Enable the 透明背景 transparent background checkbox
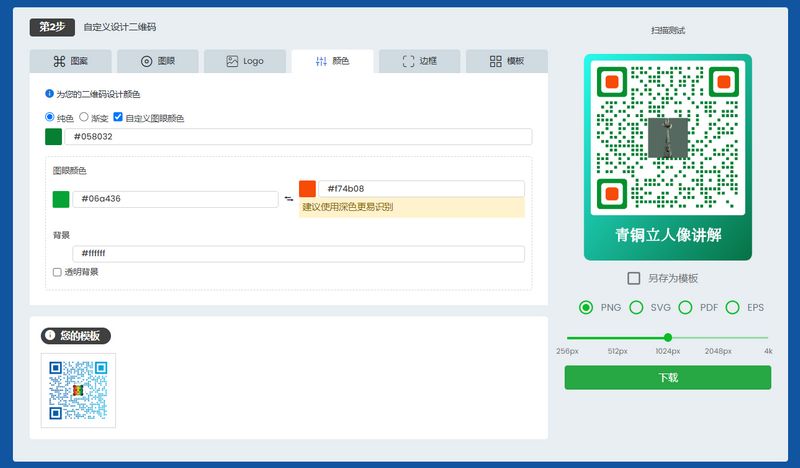Screen dimensions: 800x468 (x=57, y=271)
